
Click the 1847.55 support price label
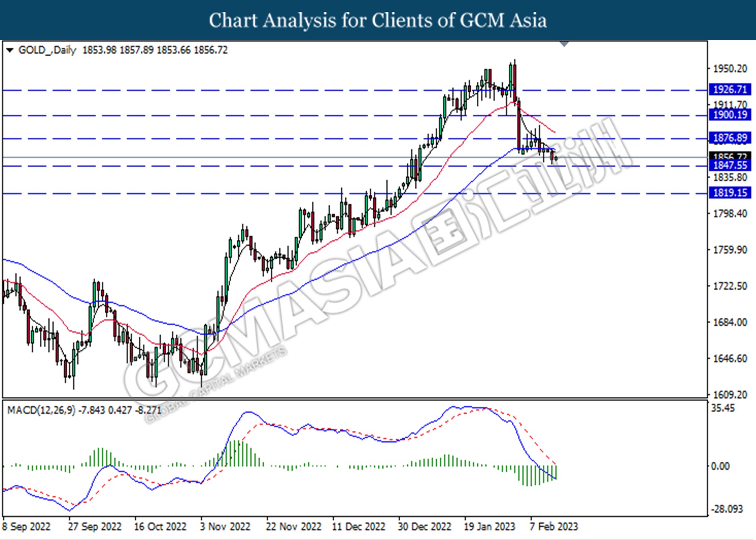[730, 165]
